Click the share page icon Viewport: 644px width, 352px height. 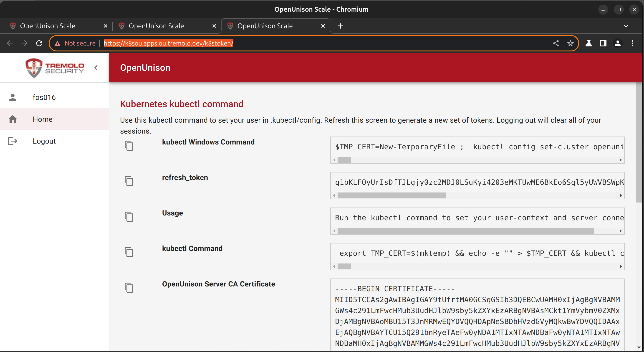(556, 43)
